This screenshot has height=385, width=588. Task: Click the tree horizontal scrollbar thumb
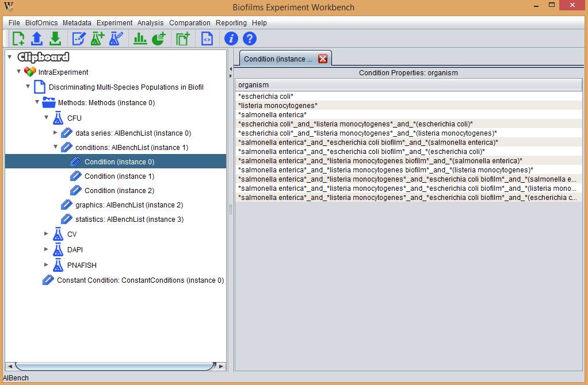116,366
